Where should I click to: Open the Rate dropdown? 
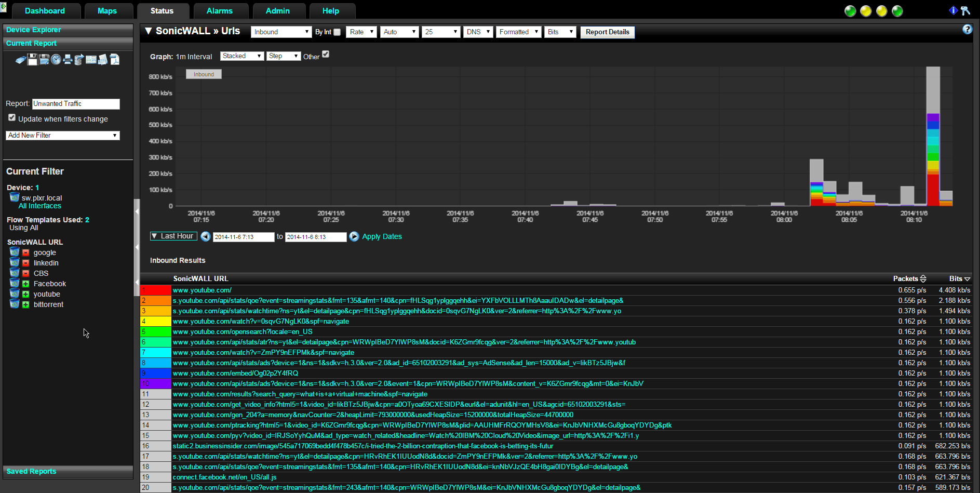coord(361,32)
